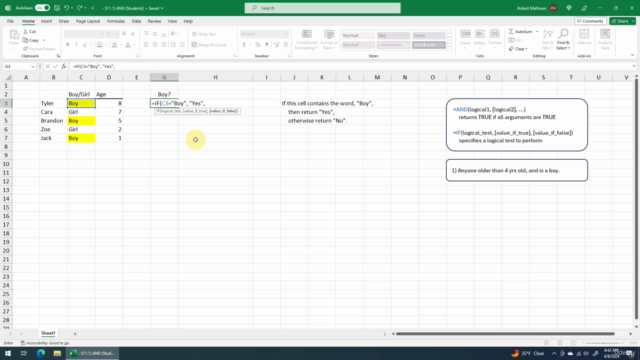Open the Number Format dropdown
The width and height of the screenshot is (640, 360).
pos(287,34)
